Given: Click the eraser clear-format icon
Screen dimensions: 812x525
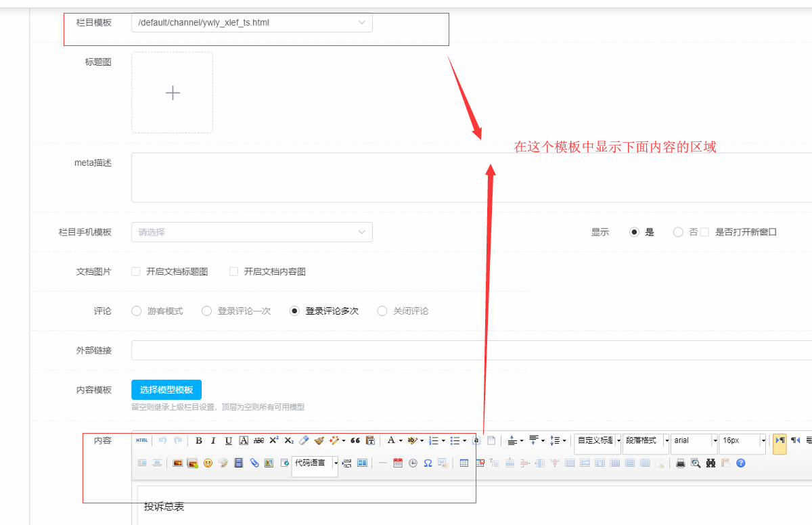Looking at the screenshot, I should tap(304, 440).
